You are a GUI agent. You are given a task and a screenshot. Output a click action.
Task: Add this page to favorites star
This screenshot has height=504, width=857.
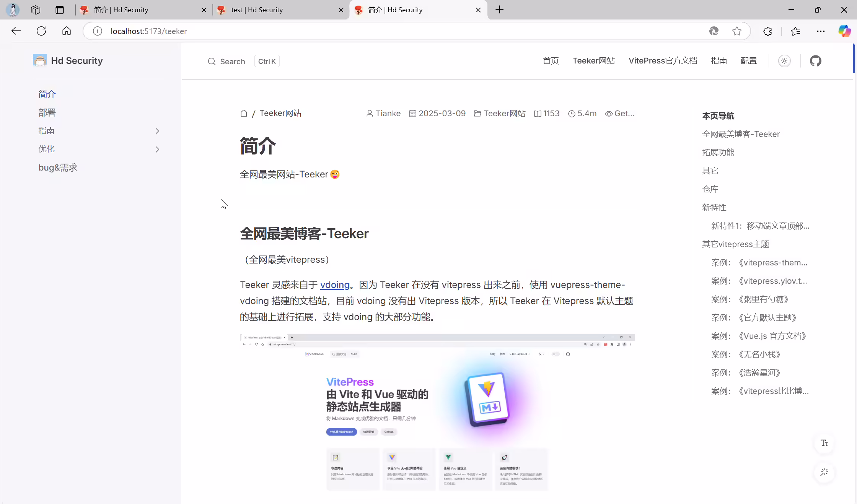tap(737, 31)
